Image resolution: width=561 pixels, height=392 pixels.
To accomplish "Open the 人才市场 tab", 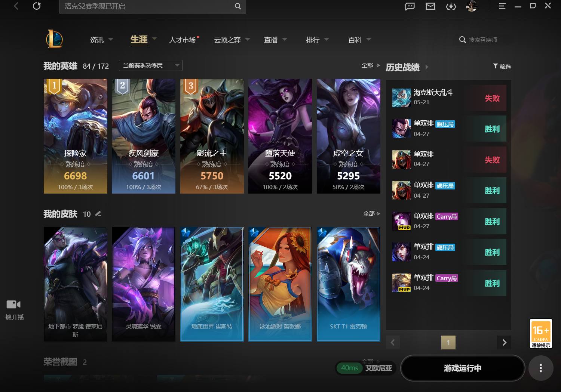I will tap(183, 40).
